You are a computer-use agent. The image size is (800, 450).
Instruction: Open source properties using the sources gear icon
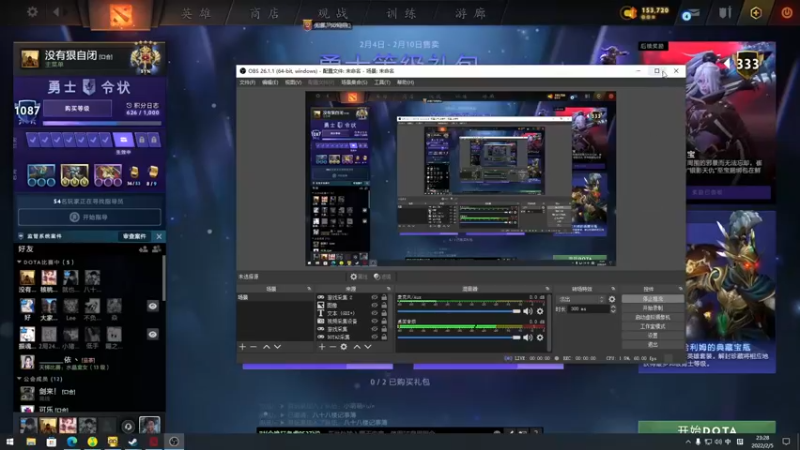tap(344, 347)
